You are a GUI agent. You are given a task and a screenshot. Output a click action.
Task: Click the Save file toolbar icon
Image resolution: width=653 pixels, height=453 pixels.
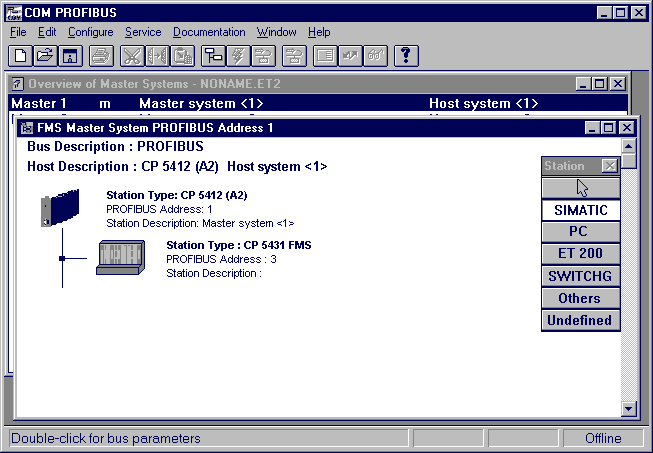tap(70, 56)
